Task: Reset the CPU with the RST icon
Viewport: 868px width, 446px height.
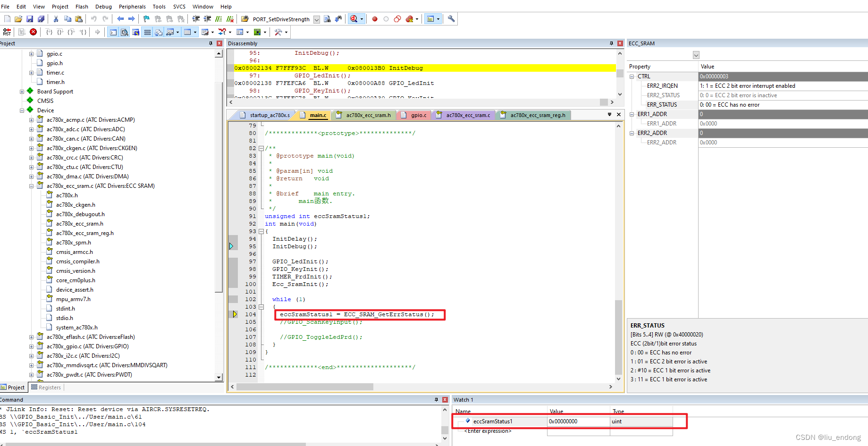Action: (x=7, y=32)
